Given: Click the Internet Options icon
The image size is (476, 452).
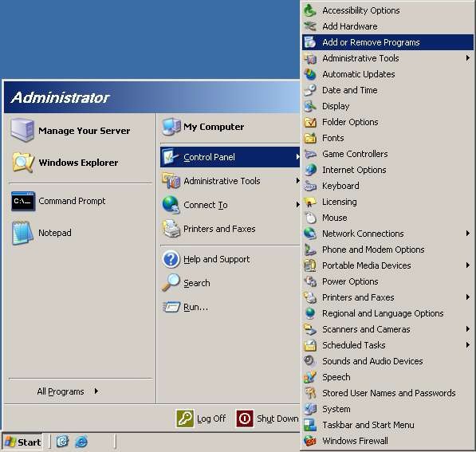Looking at the screenshot, I should pos(310,170).
